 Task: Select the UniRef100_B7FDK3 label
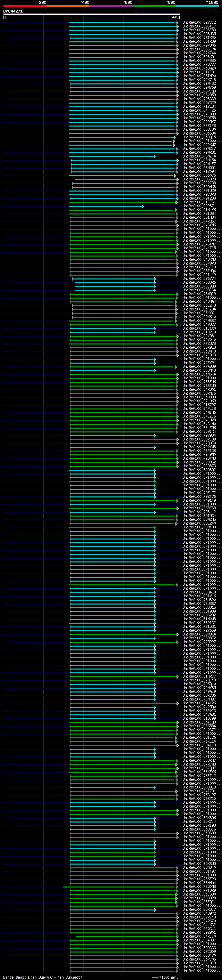199,355
